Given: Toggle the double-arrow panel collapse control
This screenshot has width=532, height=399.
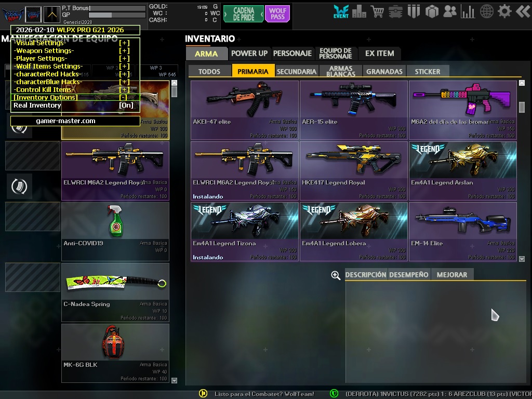Looking at the screenshot, I should coord(523,11).
